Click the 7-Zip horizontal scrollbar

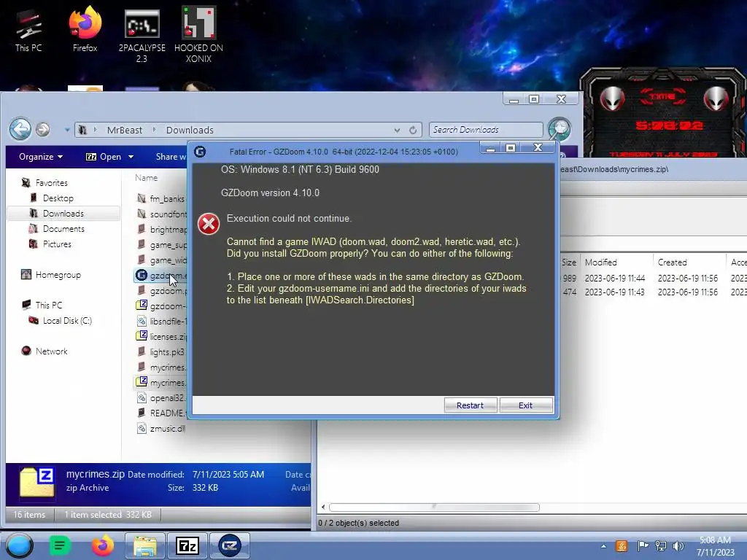coord(434,507)
